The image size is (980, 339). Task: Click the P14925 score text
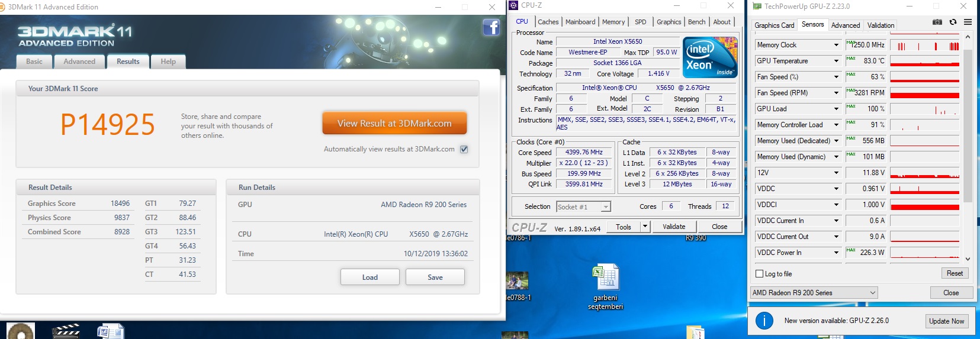pyautogui.click(x=108, y=125)
